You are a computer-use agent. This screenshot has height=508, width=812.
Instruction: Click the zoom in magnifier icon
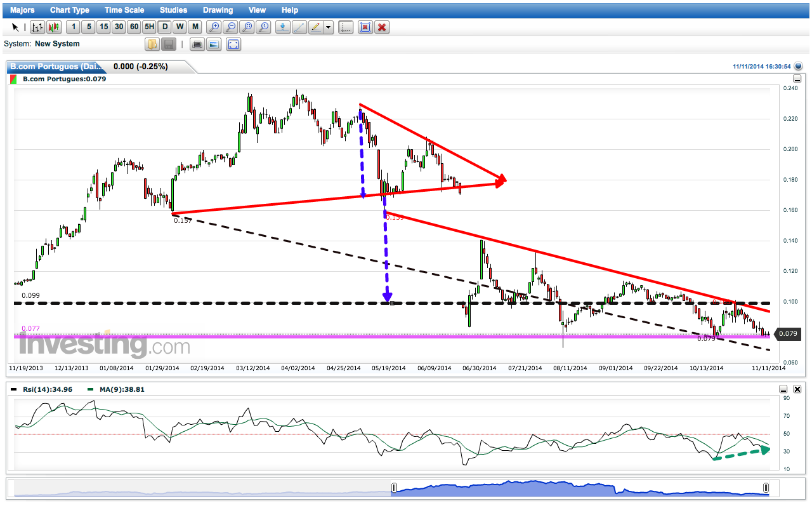(214, 27)
